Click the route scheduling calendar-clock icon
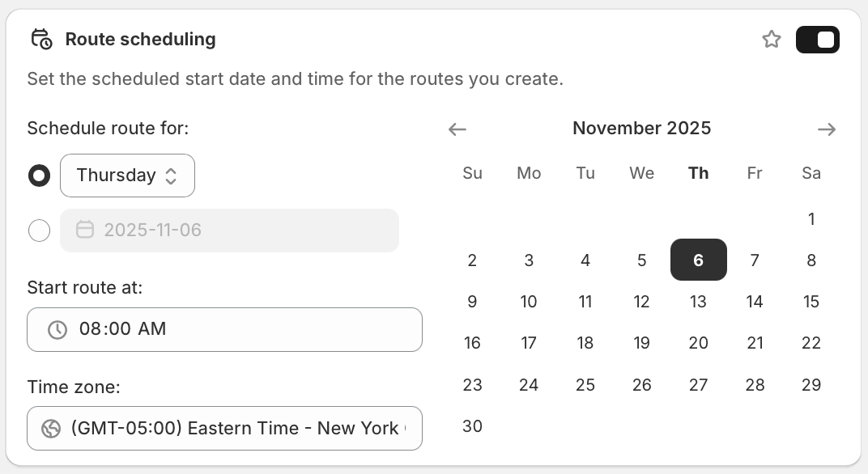Screen dimensions: 868x474 (41, 39)
